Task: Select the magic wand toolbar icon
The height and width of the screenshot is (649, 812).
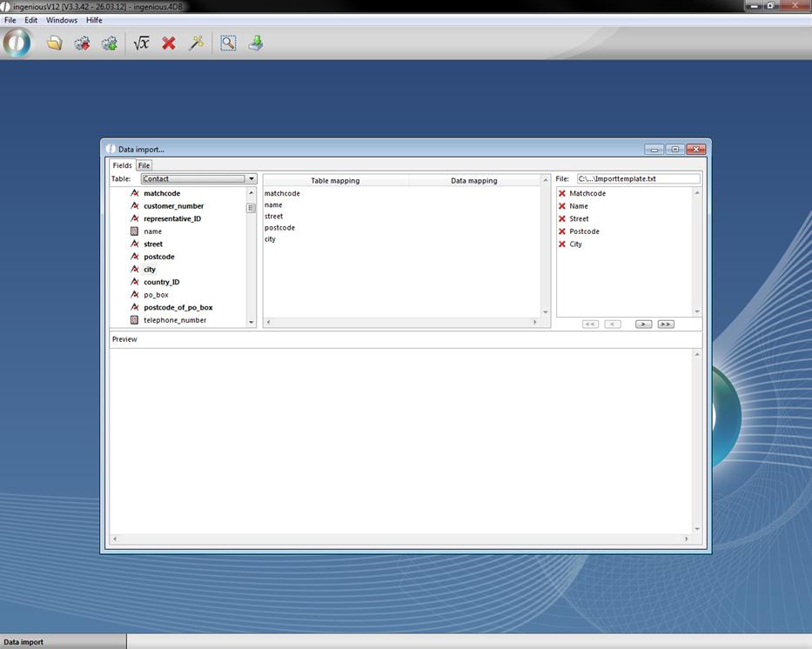Action: [x=197, y=43]
